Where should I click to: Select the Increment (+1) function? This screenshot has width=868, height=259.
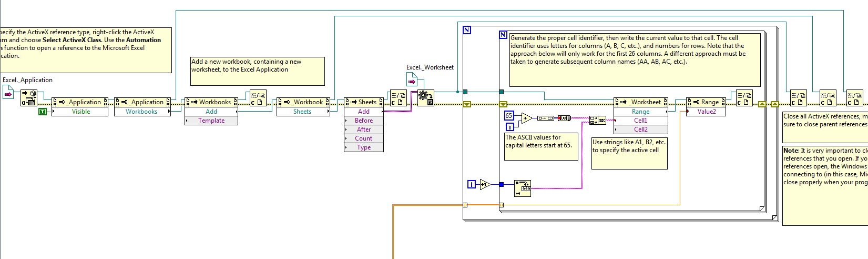click(x=485, y=184)
